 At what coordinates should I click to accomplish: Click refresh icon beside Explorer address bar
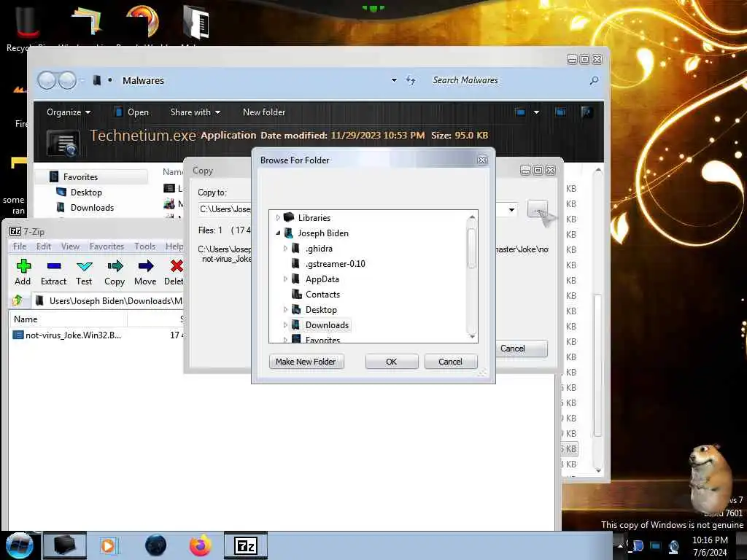pos(411,80)
